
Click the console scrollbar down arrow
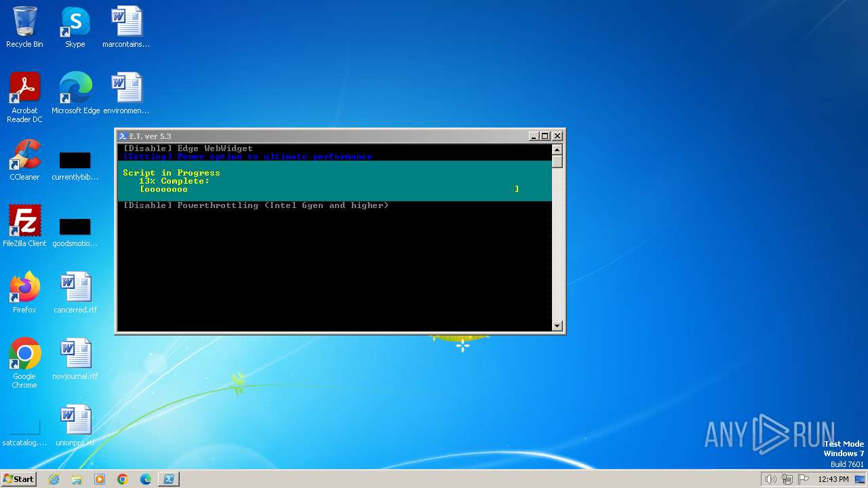point(557,326)
